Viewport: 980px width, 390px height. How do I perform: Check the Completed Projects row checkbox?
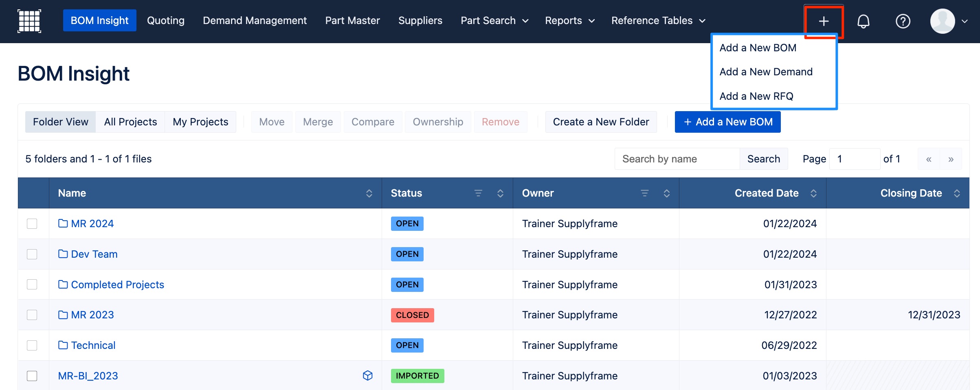[32, 284]
